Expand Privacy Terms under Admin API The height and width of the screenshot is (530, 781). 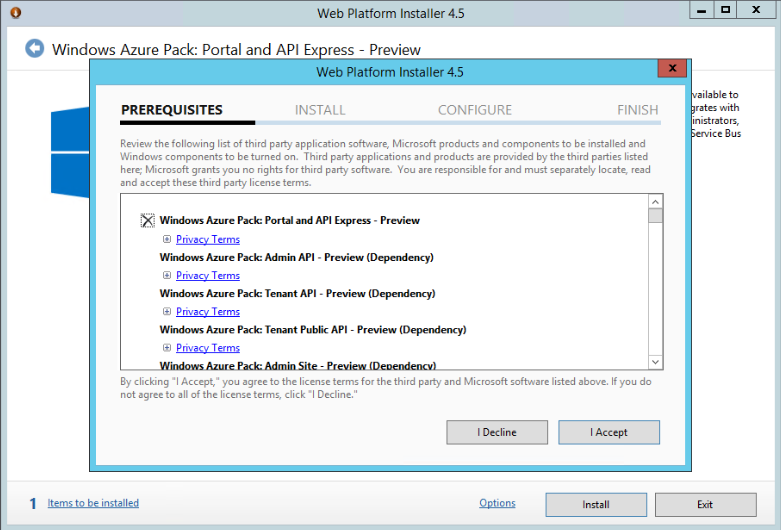(x=167, y=276)
